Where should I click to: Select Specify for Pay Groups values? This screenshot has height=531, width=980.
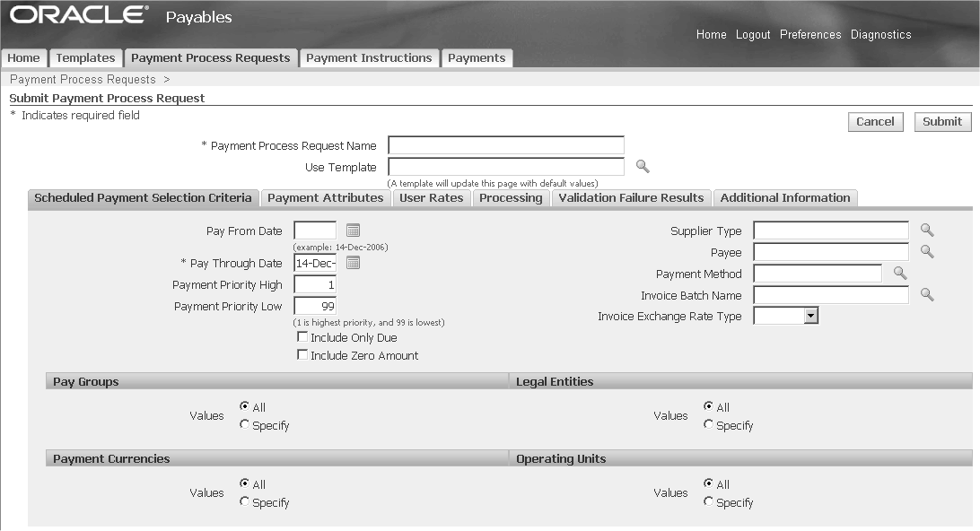tap(244, 424)
